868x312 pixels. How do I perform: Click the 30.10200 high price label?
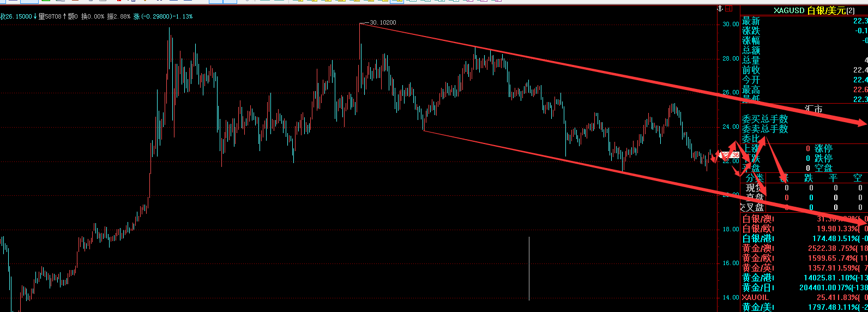click(383, 23)
